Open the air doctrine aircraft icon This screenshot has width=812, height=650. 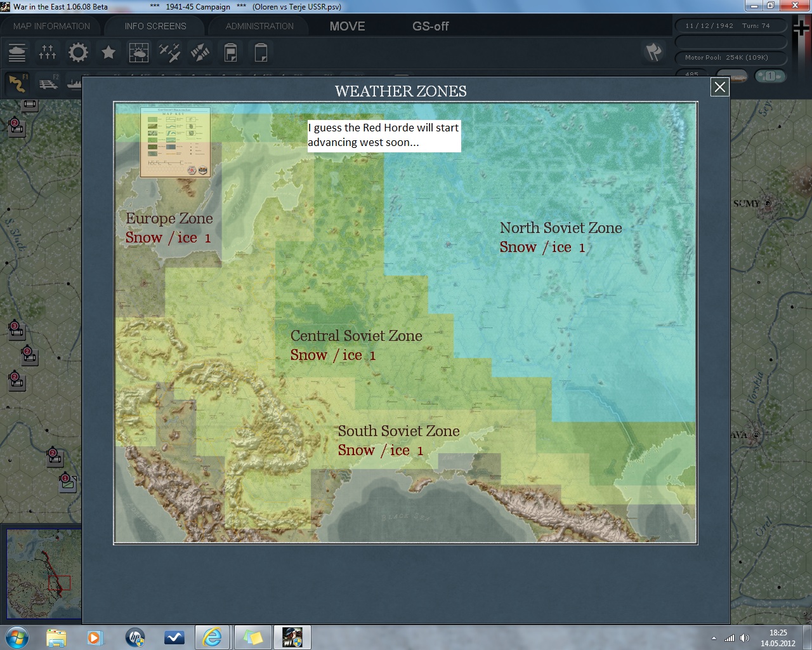click(x=169, y=52)
